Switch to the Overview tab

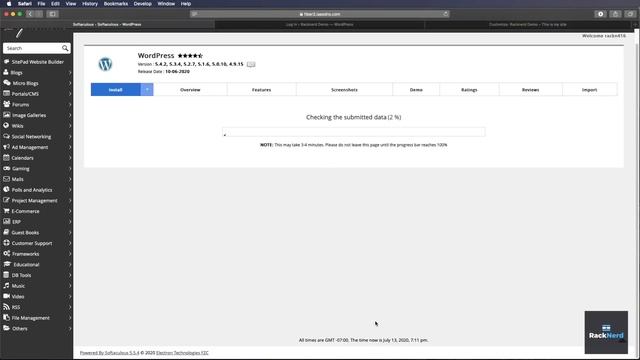click(190, 89)
